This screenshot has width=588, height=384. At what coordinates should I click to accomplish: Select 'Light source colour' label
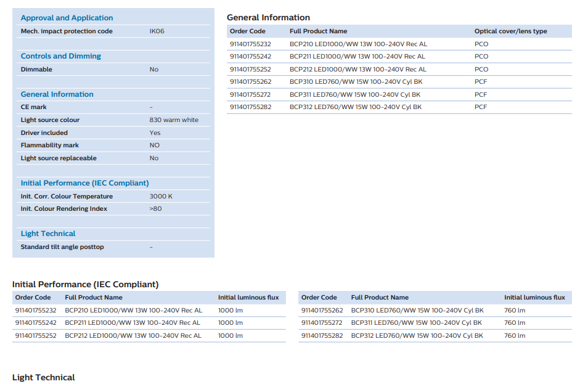pos(50,120)
